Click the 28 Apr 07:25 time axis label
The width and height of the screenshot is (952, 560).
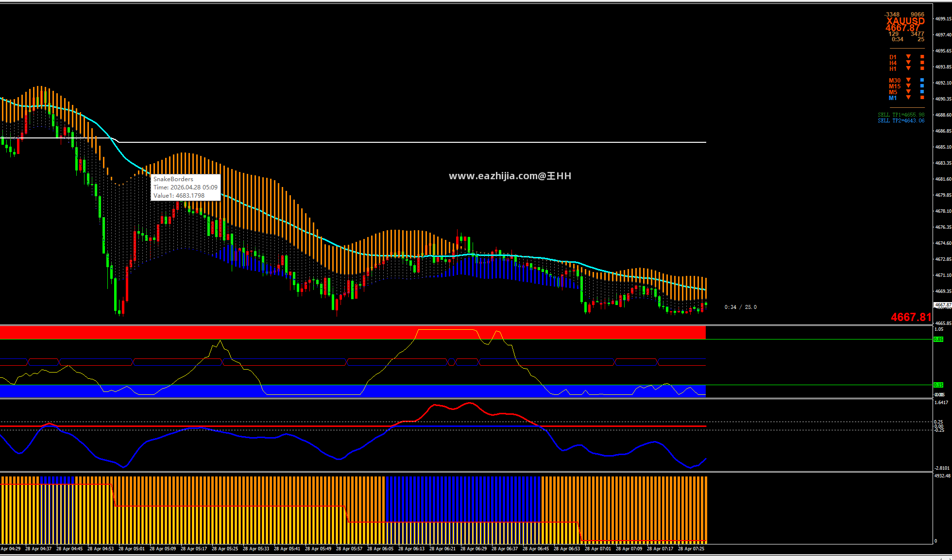[691, 549]
